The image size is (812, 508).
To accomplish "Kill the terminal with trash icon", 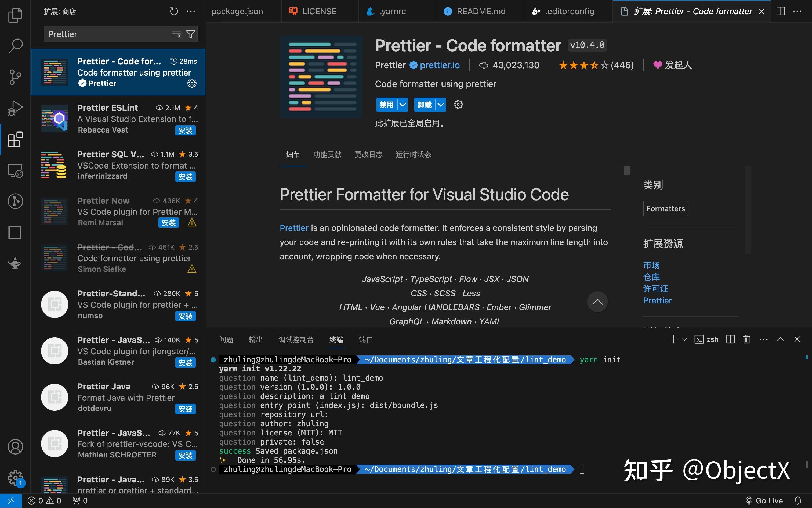I will tap(746, 339).
